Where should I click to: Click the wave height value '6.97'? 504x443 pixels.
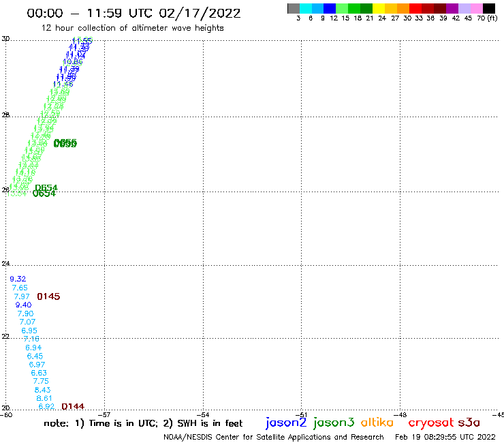(x=37, y=365)
